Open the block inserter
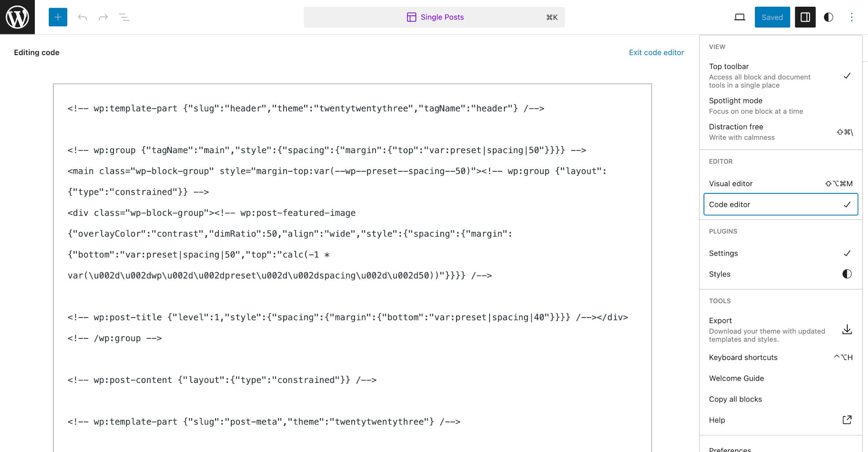Viewport: 868px width, 452px height. (x=58, y=17)
